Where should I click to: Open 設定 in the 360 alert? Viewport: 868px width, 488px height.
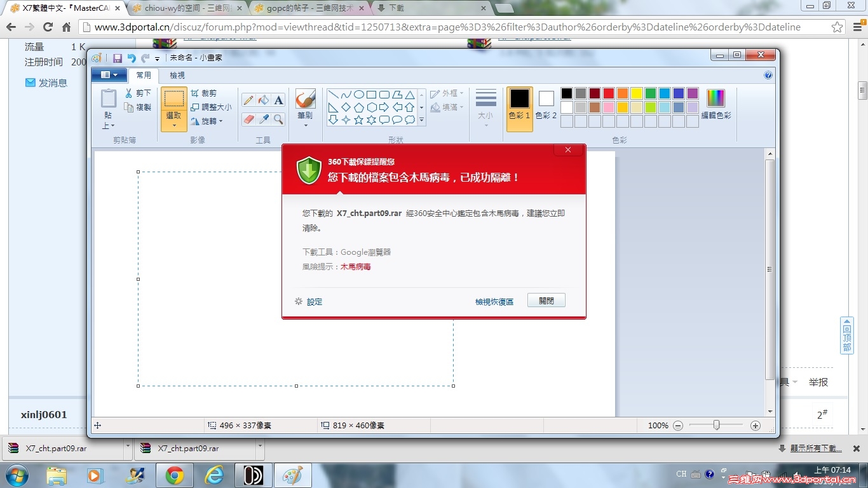pos(309,302)
